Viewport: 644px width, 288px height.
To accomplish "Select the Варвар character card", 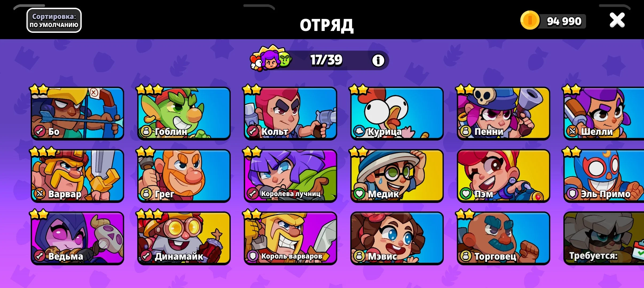I will pos(77,176).
